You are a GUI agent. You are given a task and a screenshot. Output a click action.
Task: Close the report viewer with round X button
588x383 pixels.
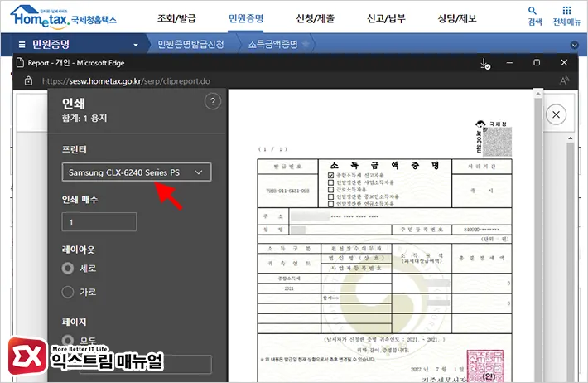[x=557, y=114]
